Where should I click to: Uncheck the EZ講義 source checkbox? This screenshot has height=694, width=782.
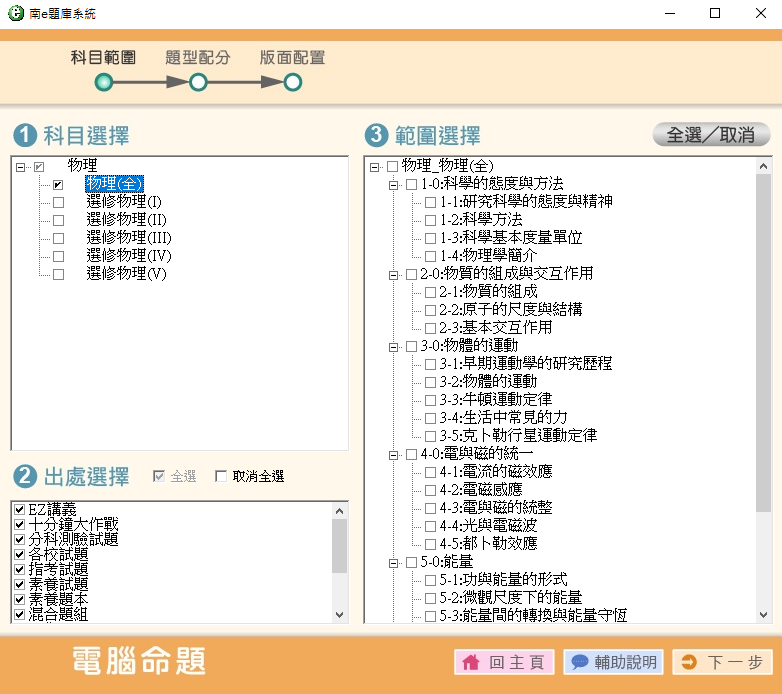[x=19, y=509]
